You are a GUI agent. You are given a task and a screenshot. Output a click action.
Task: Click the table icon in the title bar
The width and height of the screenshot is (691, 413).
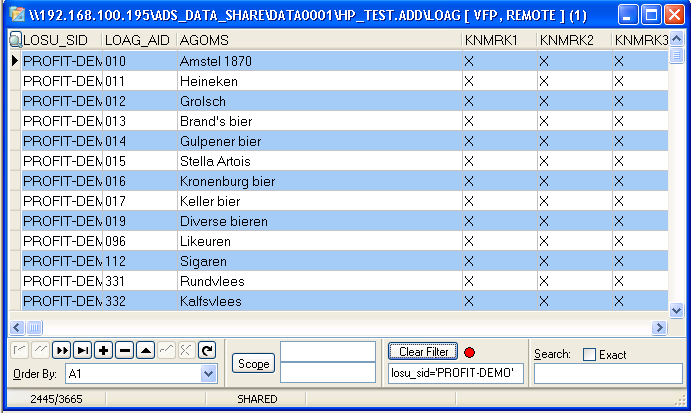[17, 14]
